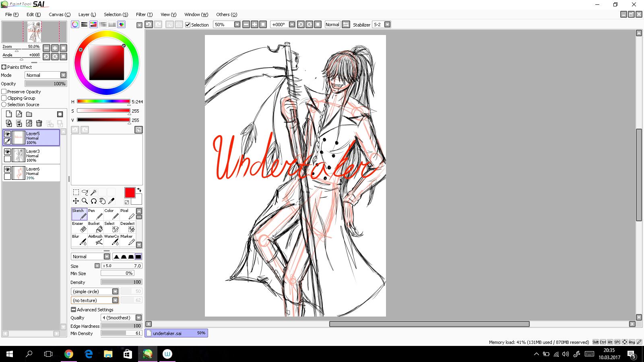The image size is (644, 362).
Task: Open the toolbar zoom percentage dropdown
Action: coord(237,25)
